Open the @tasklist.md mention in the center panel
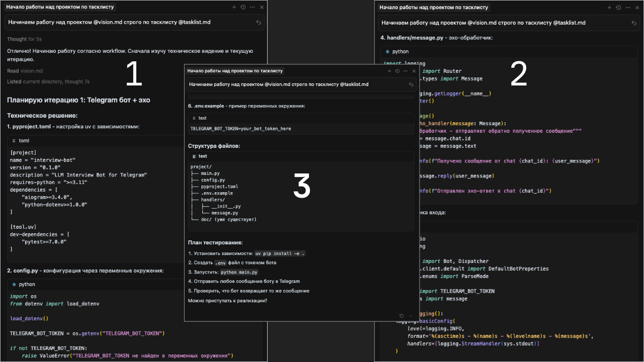Image resolution: width=644 pixels, height=362 pixels. 354,84
